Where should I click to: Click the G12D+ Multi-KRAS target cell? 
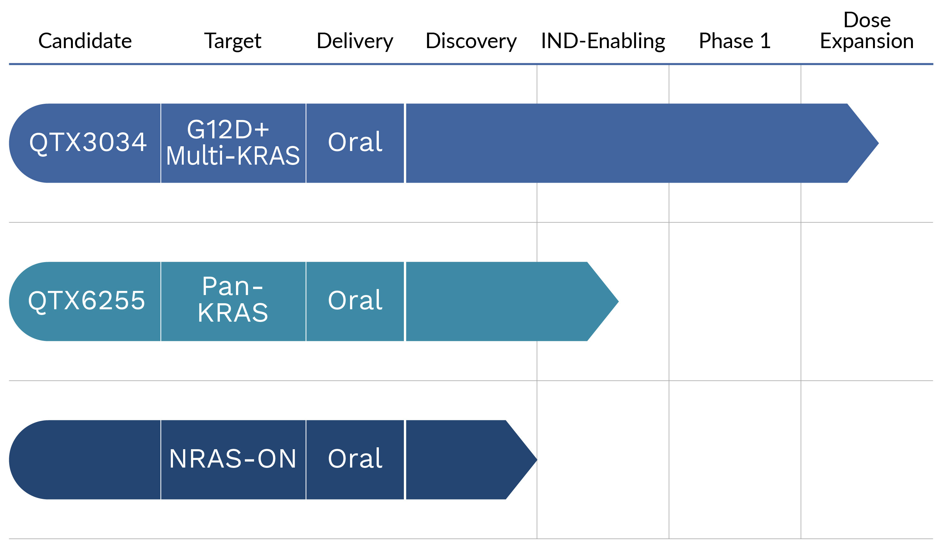coord(233,143)
